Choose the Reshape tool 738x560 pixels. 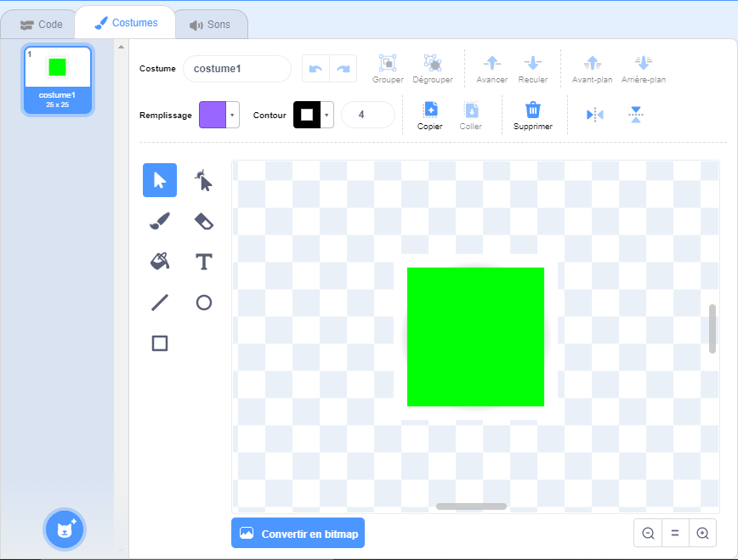[204, 180]
